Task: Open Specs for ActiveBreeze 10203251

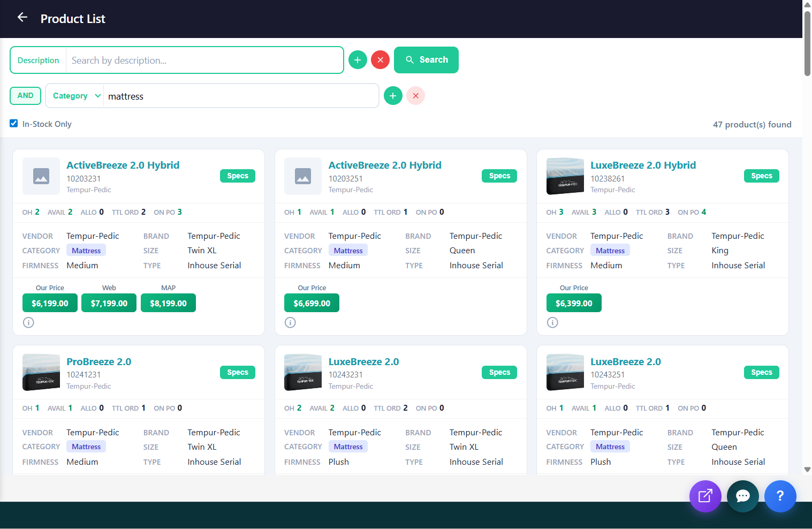Action: 499,176
